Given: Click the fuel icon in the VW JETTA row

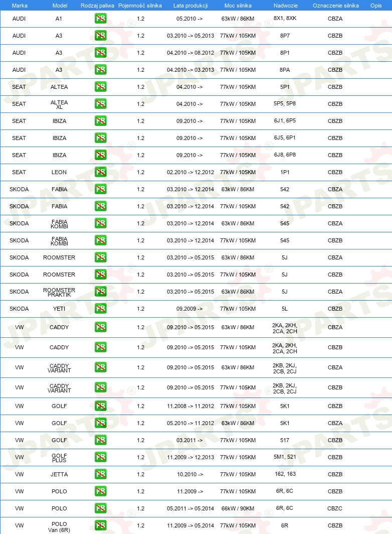Looking at the screenshot, I should coord(100,474).
